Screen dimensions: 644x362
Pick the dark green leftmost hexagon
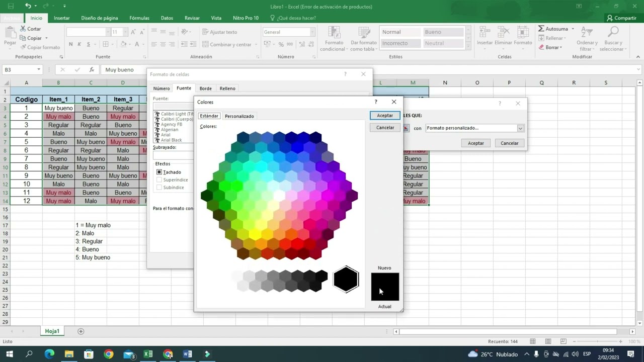pyautogui.click(x=207, y=196)
